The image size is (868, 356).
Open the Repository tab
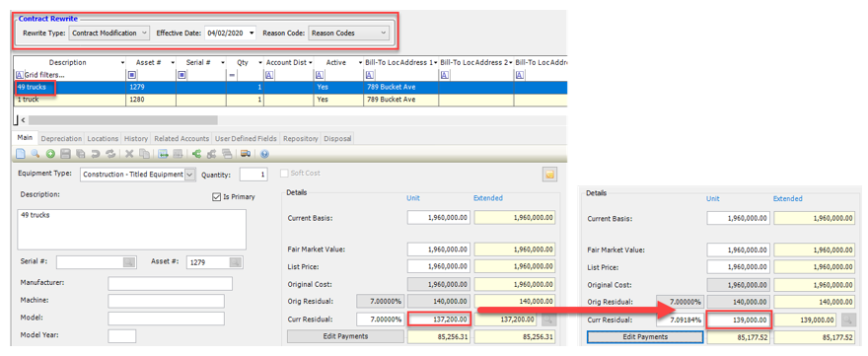click(301, 138)
